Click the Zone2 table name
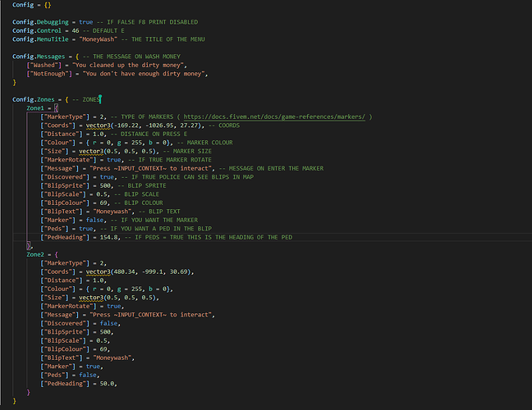This screenshot has width=532, height=410. click(x=36, y=254)
